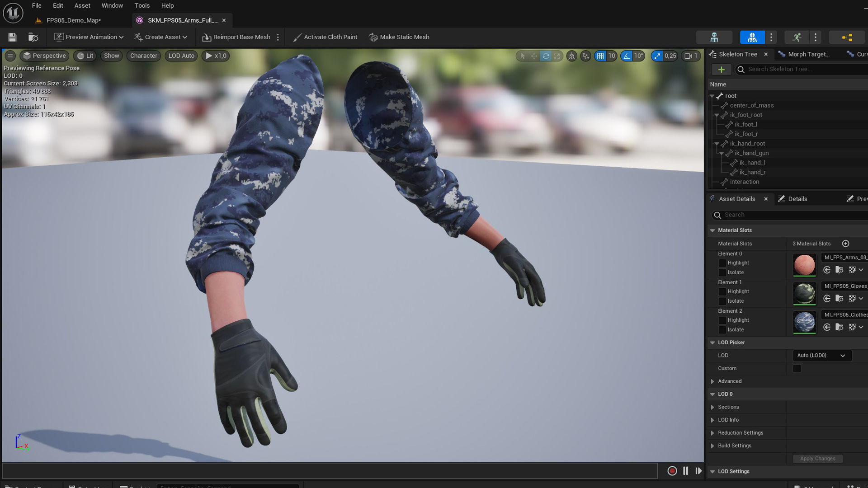The width and height of the screenshot is (868, 488).
Task: Enable Isolate for Element 0
Action: (x=722, y=272)
